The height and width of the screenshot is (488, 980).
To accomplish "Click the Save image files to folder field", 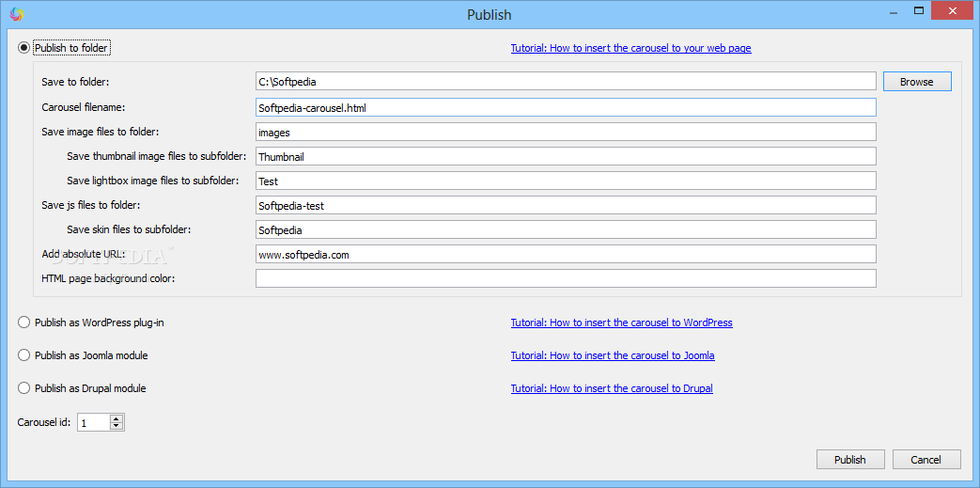I will click(x=566, y=132).
